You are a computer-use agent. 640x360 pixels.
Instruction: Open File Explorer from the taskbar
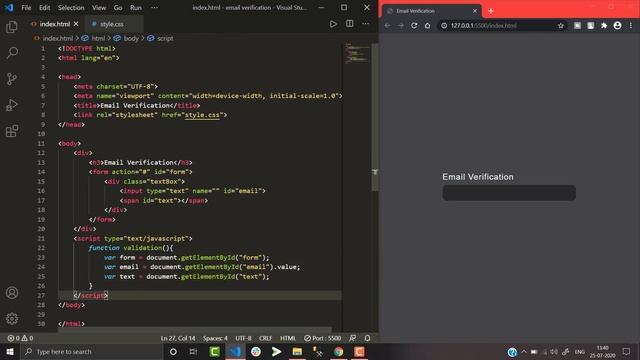297,351
